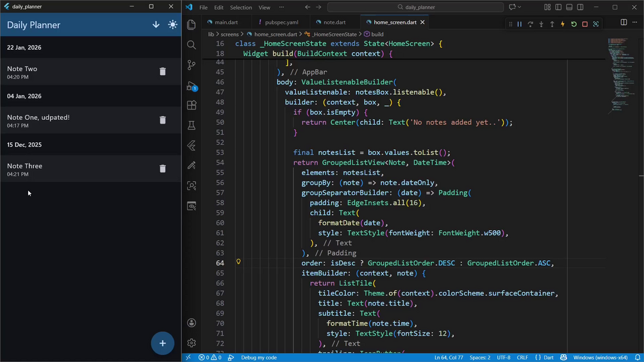
Task: Close the home_screen.dart tab
Action: [422, 22]
